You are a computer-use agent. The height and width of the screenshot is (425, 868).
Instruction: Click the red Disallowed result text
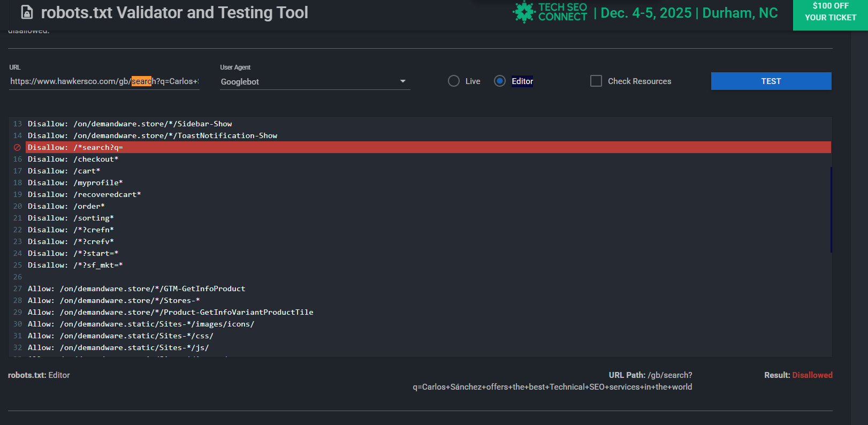(x=812, y=375)
